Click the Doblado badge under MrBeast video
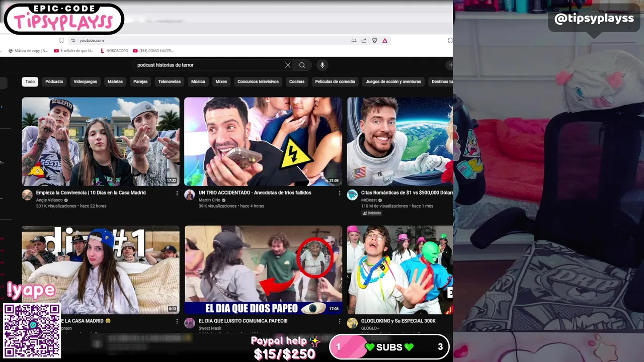The height and width of the screenshot is (362, 644). 372,213
